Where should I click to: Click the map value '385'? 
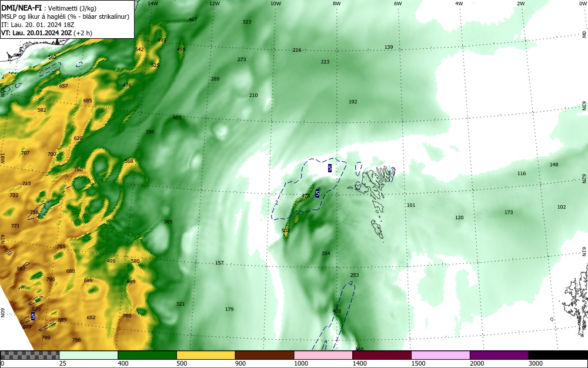coord(168,222)
